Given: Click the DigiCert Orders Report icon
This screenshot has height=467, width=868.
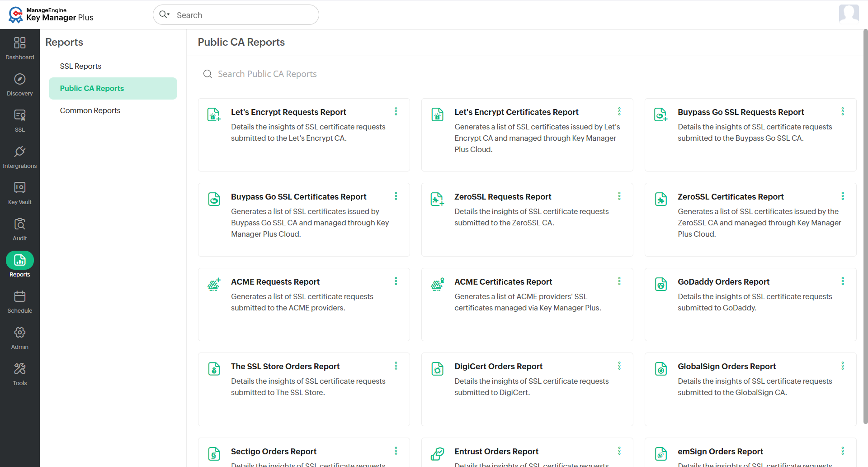Looking at the screenshot, I should pos(437,369).
